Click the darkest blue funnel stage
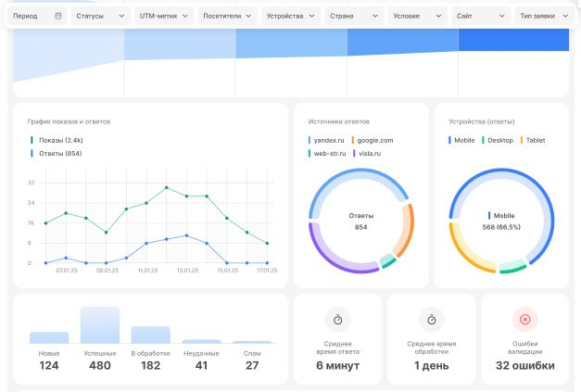This screenshot has width=581, height=392. coord(513,40)
